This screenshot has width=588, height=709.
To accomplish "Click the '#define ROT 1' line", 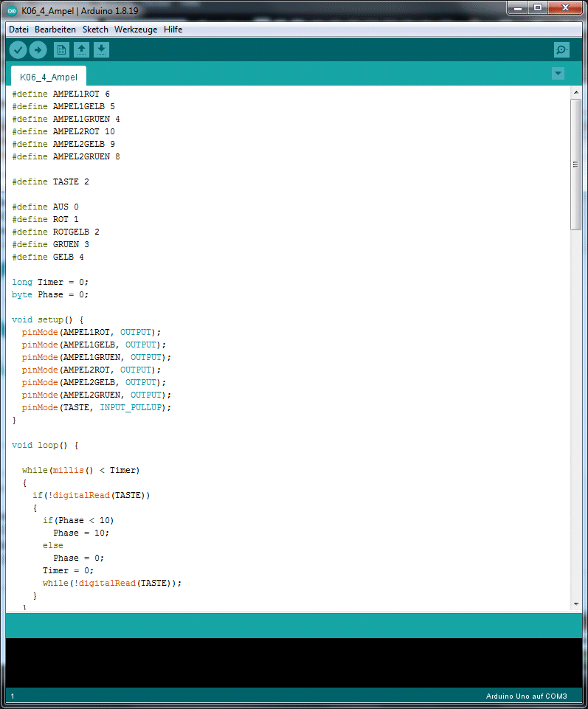I will pyautogui.click(x=45, y=219).
